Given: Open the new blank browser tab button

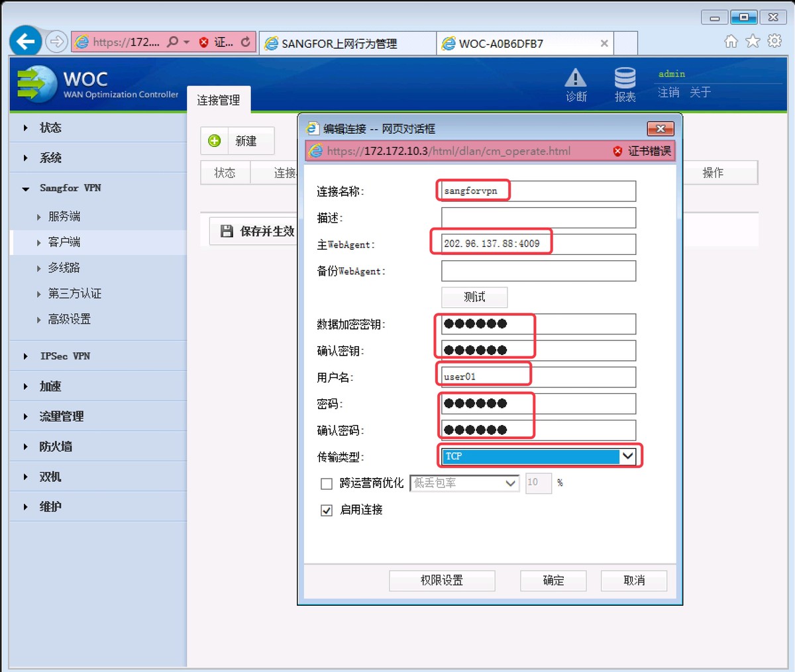Looking at the screenshot, I should [x=625, y=44].
